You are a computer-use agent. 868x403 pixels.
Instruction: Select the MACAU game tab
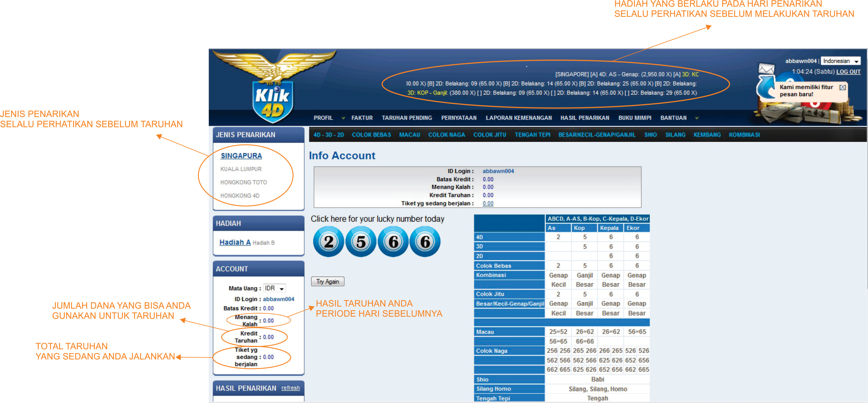409,135
